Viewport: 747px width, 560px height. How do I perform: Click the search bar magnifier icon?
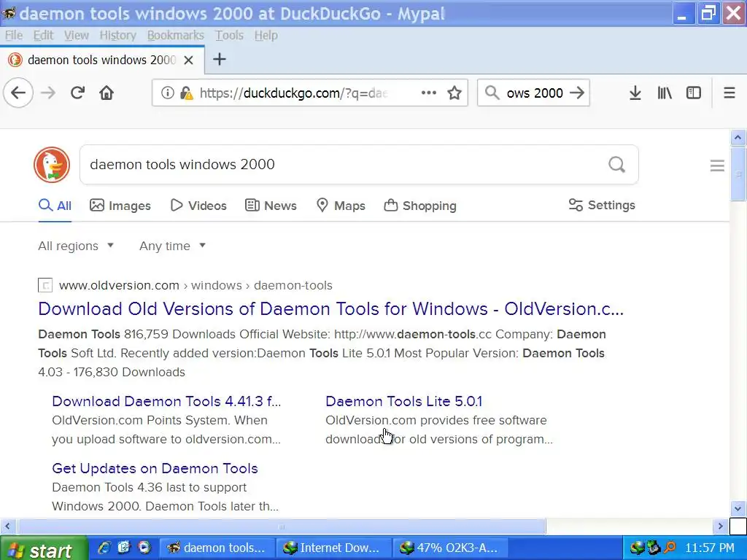pyautogui.click(x=492, y=93)
